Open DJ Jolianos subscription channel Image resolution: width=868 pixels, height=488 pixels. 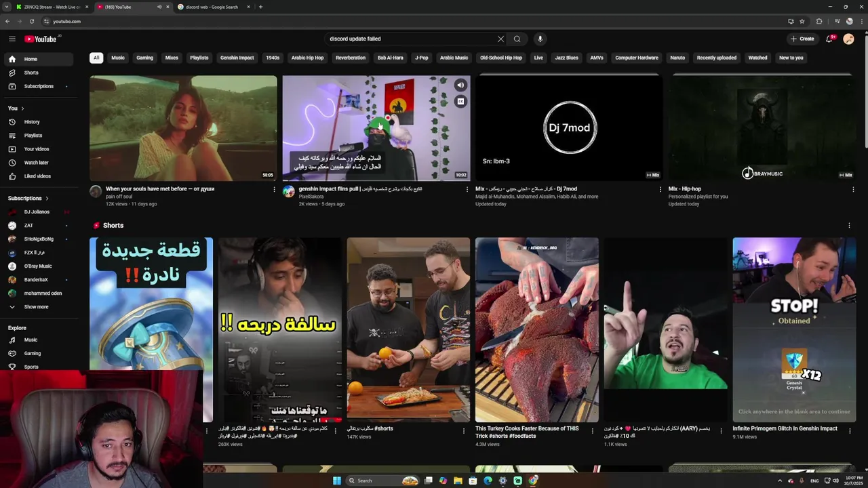coord(39,212)
